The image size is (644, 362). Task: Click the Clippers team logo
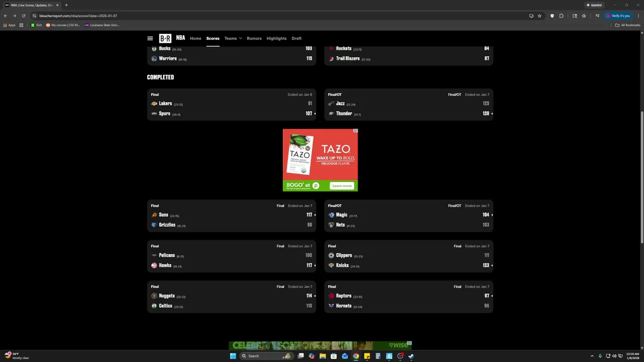coord(331,255)
